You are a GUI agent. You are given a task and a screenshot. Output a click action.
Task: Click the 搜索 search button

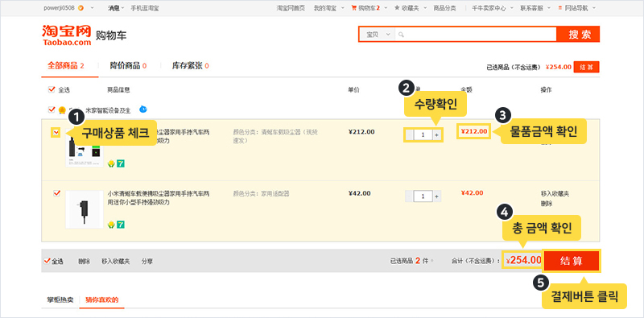click(x=578, y=35)
